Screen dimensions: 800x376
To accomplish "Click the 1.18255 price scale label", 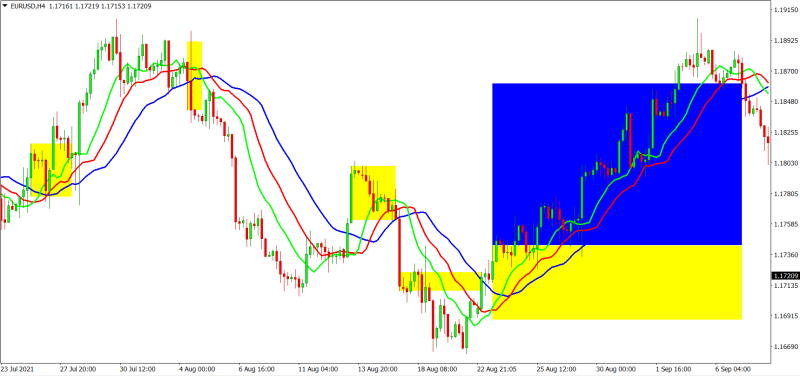I will point(786,132).
